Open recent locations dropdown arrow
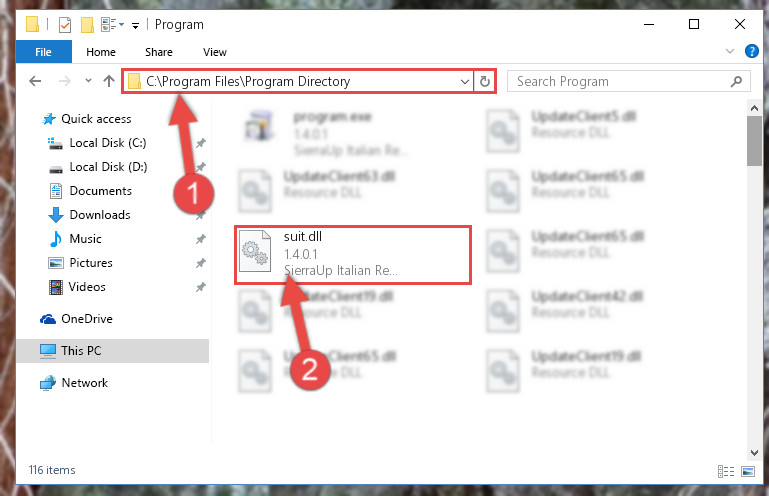Image resolution: width=769 pixels, height=496 pixels. pyautogui.click(x=88, y=80)
